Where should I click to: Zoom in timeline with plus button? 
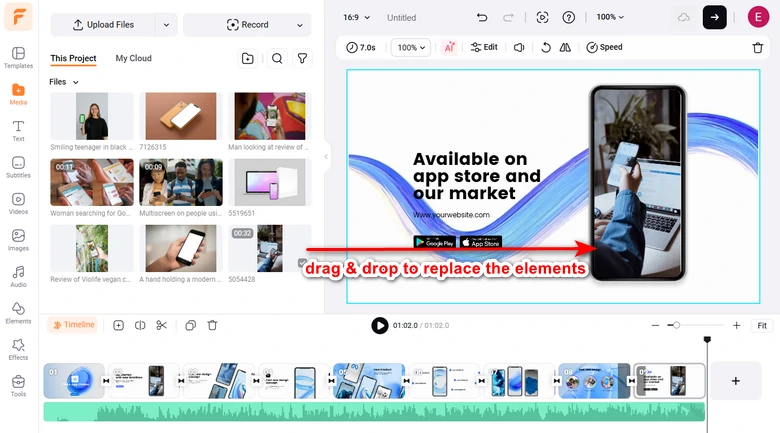coord(736,325)
